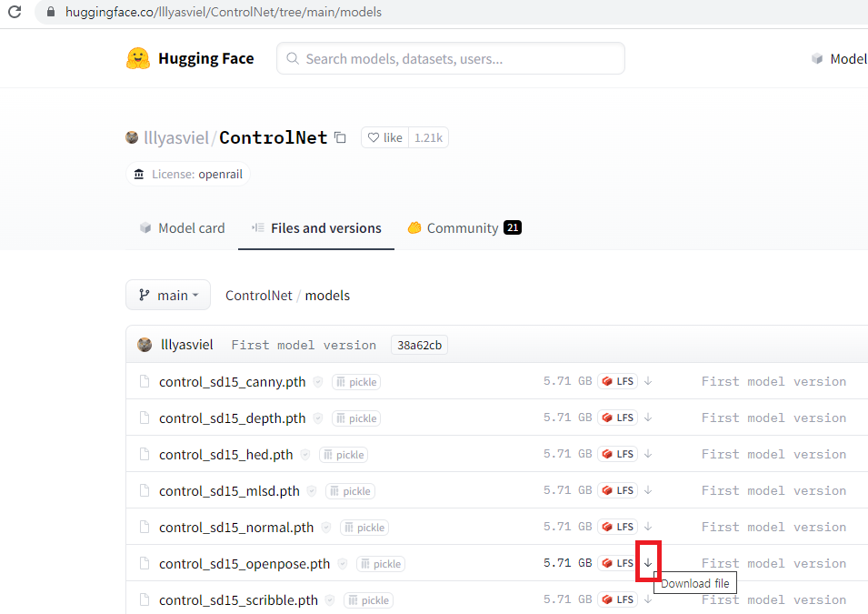Viewport: 868px width, 614px height.
Task: Click the ControlNet repo title
Action: pyautogui.click(x=274, y=137)
